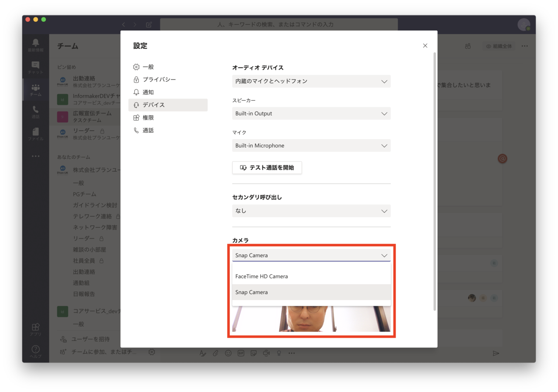Expand the audio device dropdown
The height and width of the screenshot is (392, 558).
coord(311,82)
